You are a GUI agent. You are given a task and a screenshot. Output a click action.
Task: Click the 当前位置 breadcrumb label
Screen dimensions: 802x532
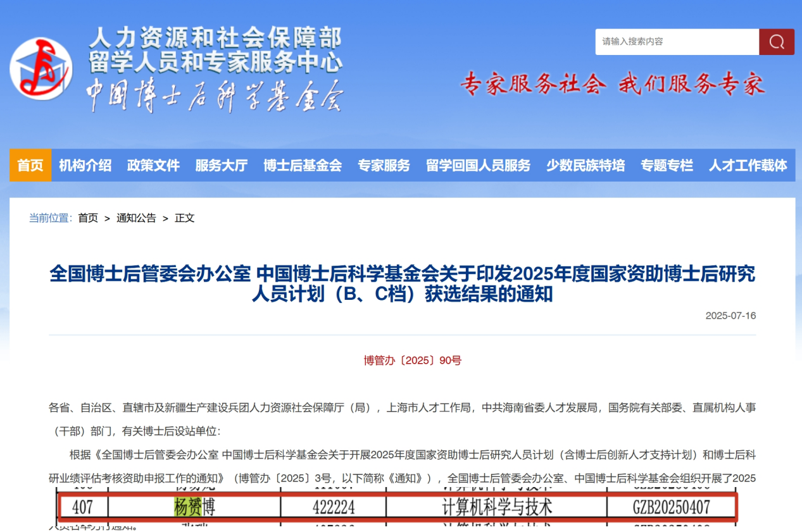[49, 218]
